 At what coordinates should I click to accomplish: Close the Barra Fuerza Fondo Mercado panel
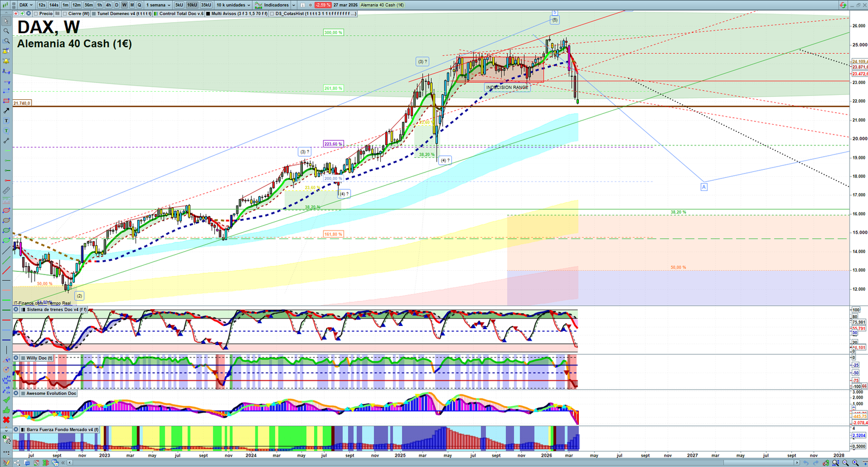16,430
